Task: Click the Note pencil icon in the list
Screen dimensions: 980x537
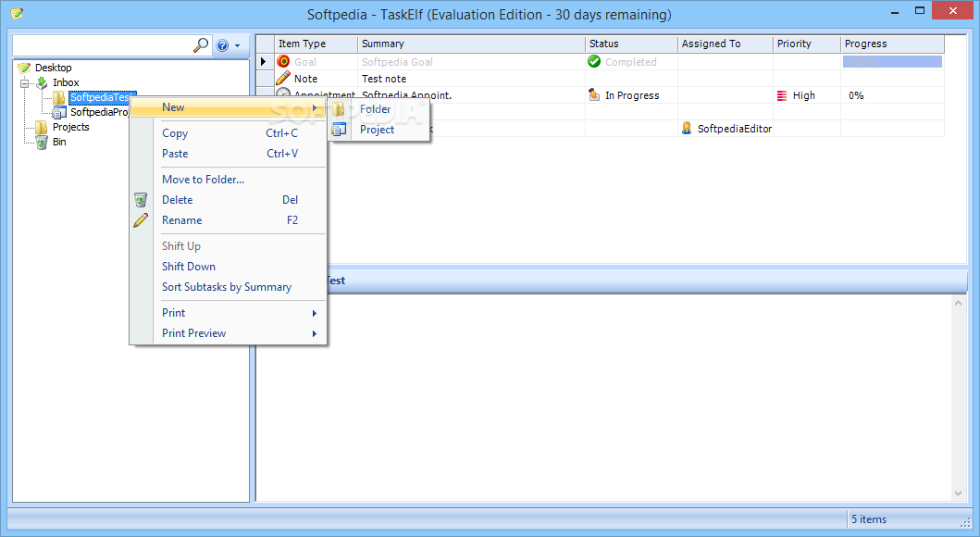Action: point(283,78)
